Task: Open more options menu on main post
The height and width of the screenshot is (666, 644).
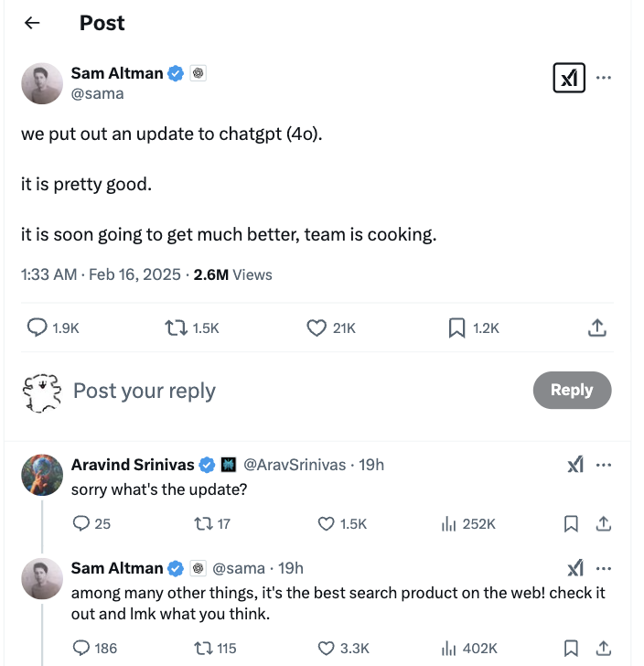Action: [603, 78]
